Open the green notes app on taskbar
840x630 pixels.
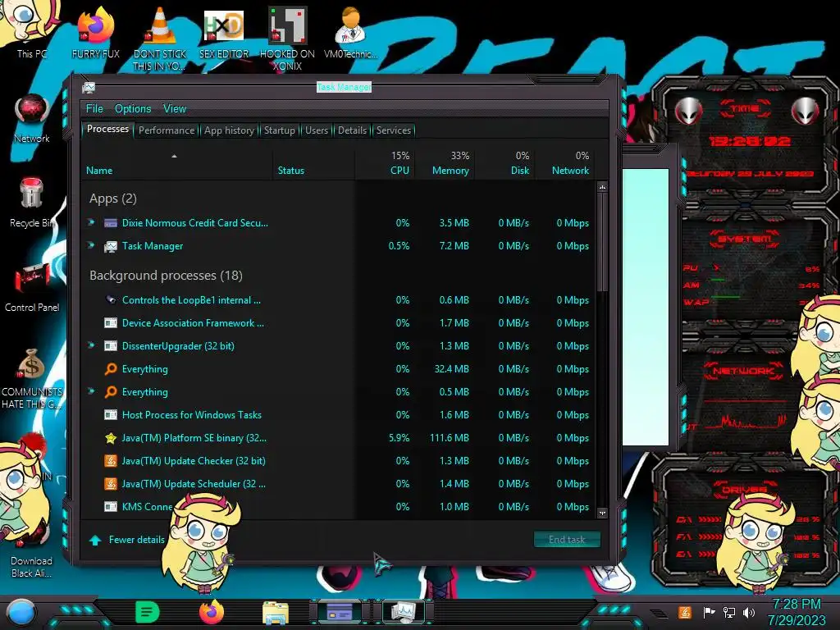coord(148,612)
